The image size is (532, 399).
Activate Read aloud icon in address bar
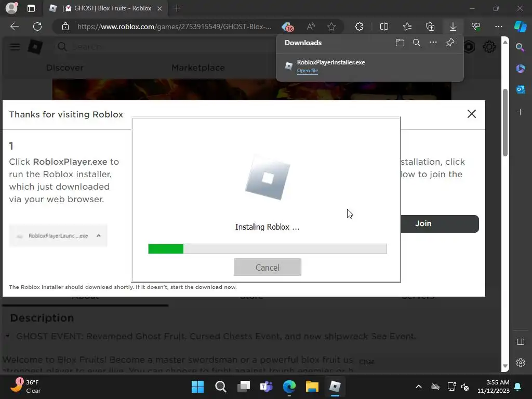click(x=311, y=26)
